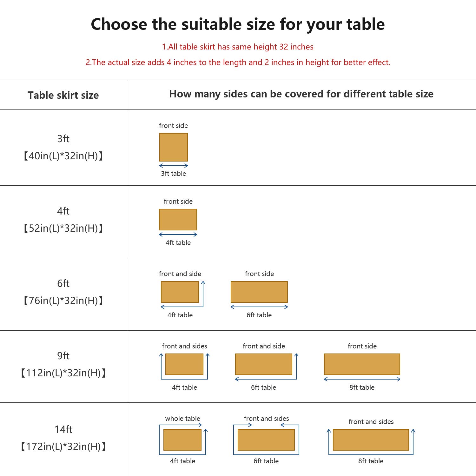Screen dimensions: 476x476
Task: Select the 9ft 112in(L)*32in(H) size label
Action: click(63, 364)
